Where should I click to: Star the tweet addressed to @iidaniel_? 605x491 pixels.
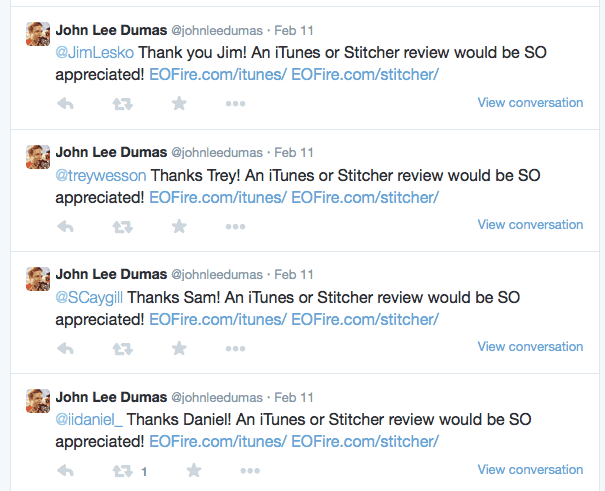coord(194,470)
